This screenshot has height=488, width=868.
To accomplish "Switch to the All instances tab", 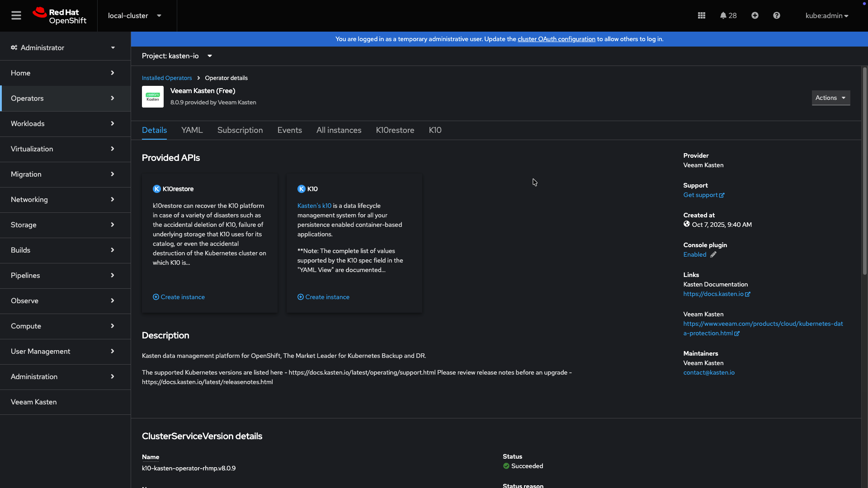I will (339, 130).
